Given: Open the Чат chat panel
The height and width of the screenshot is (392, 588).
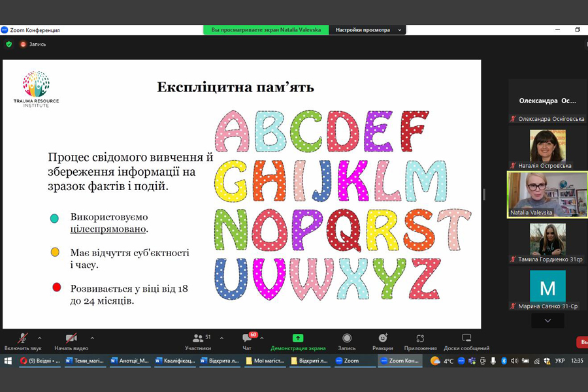Looking at the screenshot, I should 247,340.
